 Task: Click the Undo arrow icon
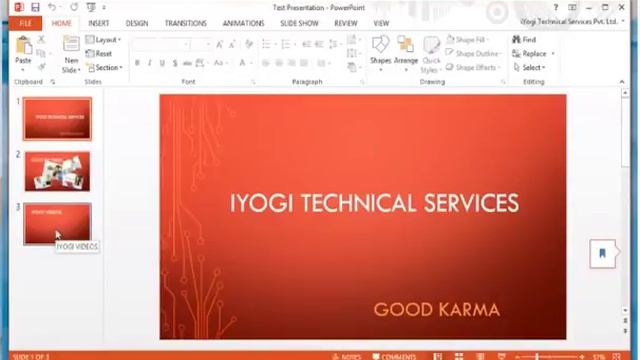pos(52,7)
